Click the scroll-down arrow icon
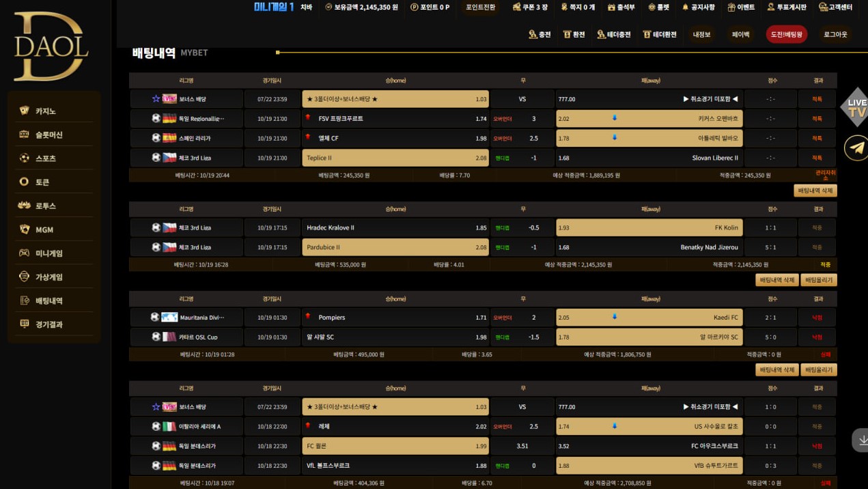This screenshot has height=489, width=868. coord(860,440)
